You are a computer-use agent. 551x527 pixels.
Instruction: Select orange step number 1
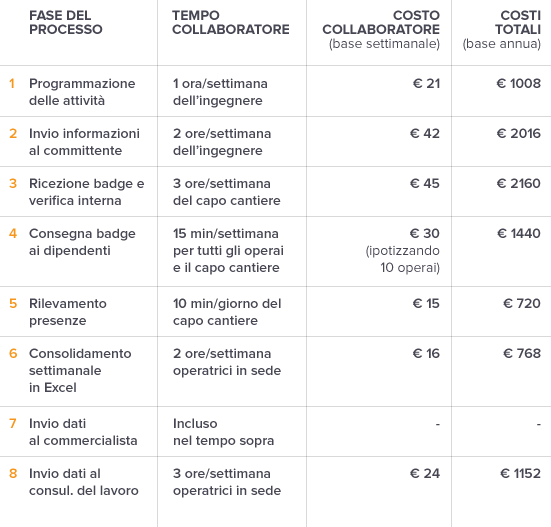coord(12,84)
